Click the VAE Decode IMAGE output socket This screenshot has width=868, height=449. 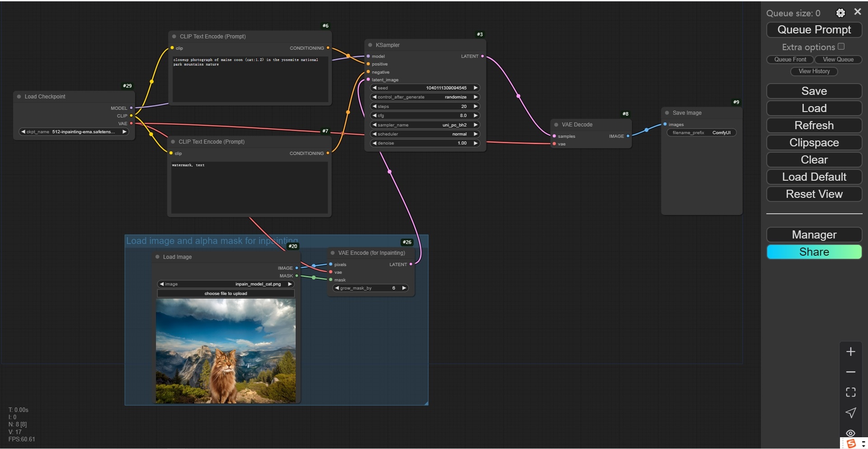(x=628, y=136)
